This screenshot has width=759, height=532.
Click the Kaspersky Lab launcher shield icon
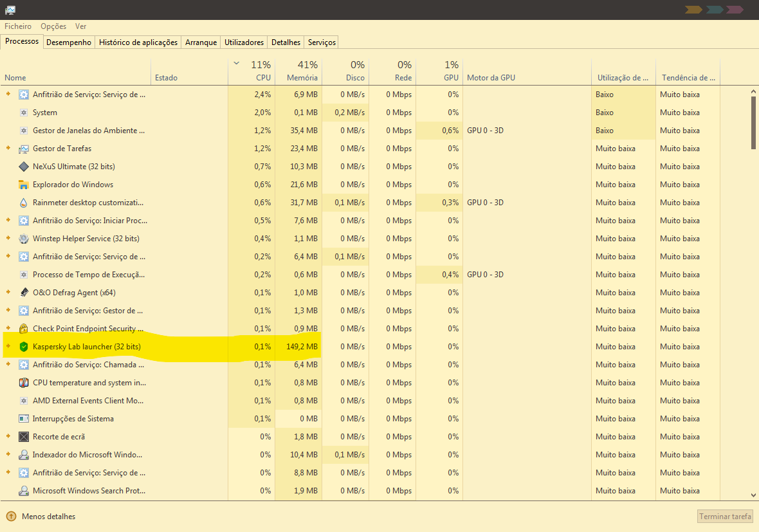point(24,347)
